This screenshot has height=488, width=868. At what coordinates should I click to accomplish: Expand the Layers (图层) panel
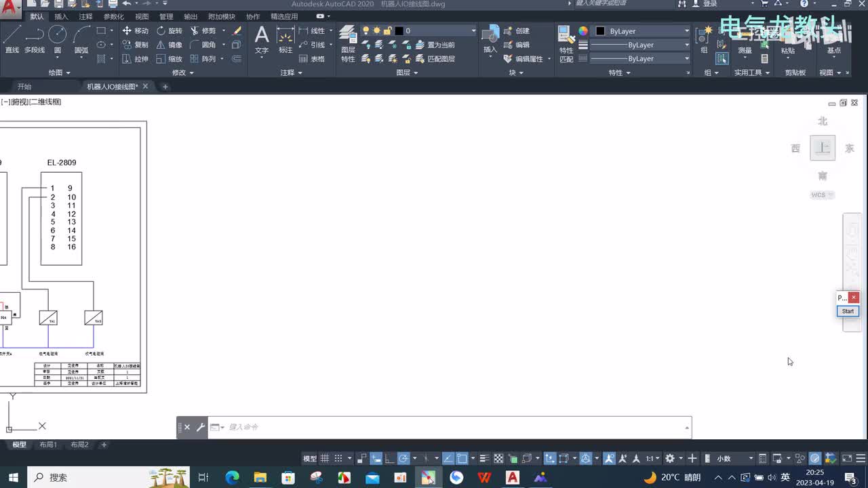coord(408,73)
